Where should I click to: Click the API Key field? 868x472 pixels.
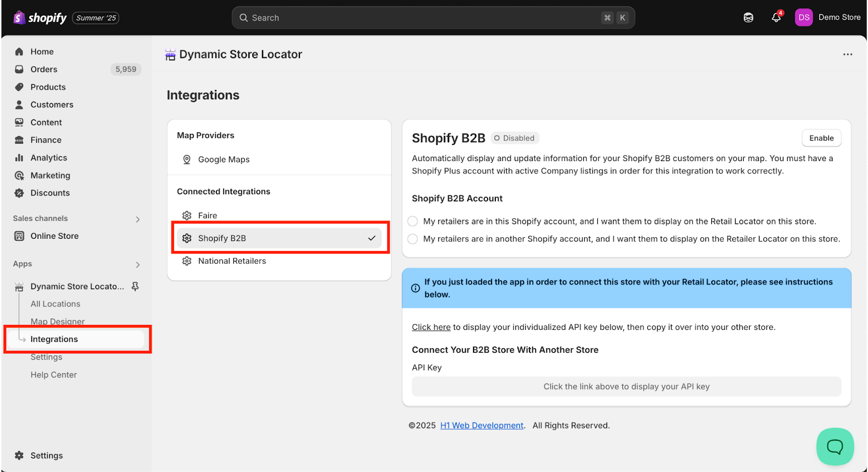[627, 387]
